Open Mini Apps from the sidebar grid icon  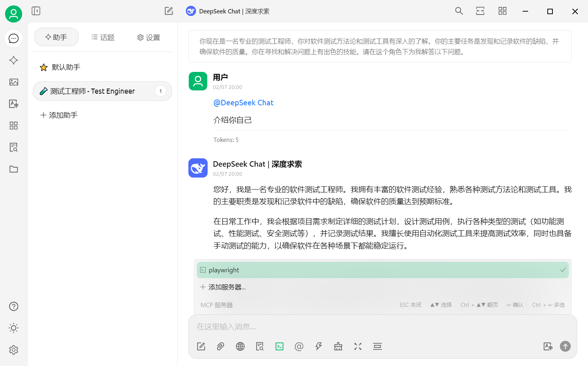pos(13,126)
